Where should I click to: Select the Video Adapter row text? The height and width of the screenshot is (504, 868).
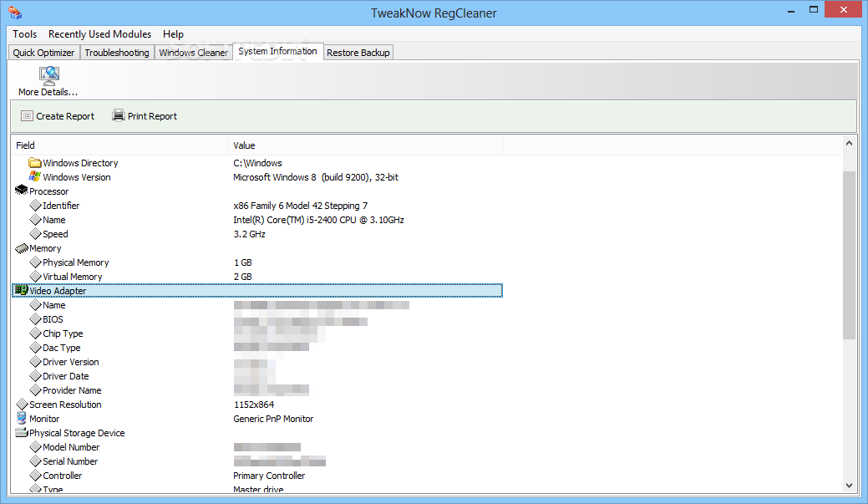[58, 291]
